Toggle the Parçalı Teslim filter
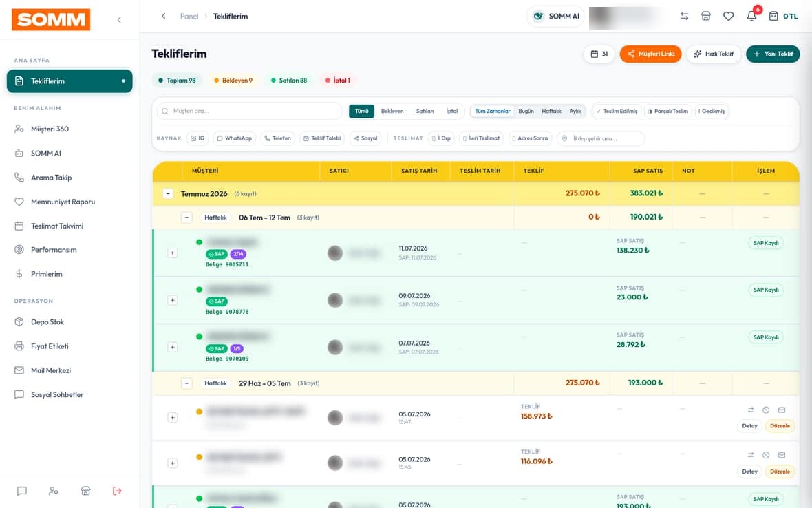812x508 pixels. 668,111
